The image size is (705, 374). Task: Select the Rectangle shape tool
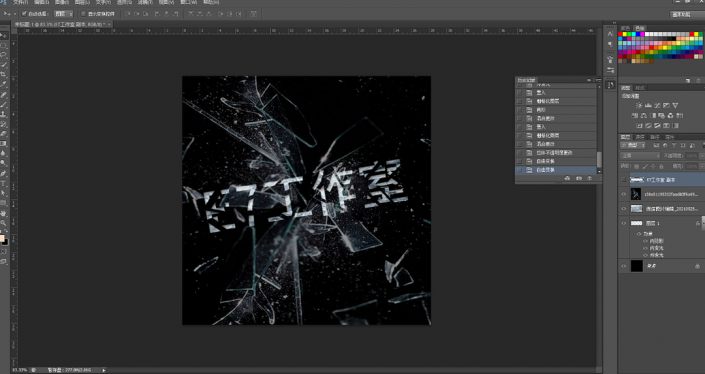(4, 203)
